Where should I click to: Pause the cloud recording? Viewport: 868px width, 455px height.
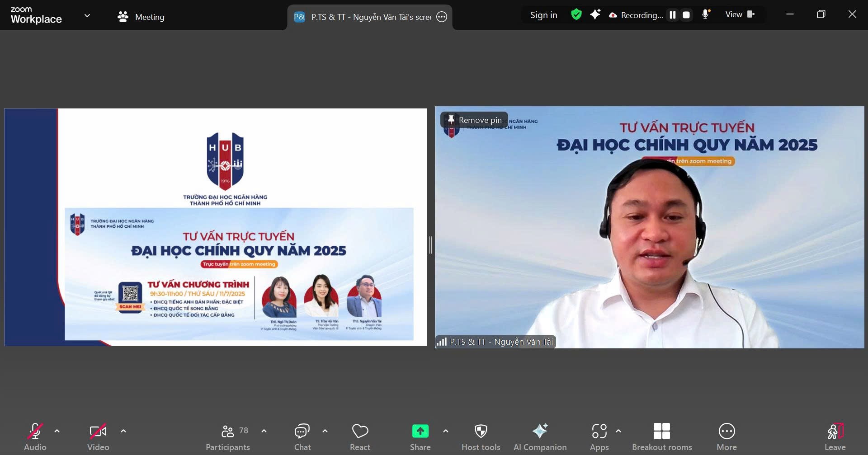(x=673, y=15)
